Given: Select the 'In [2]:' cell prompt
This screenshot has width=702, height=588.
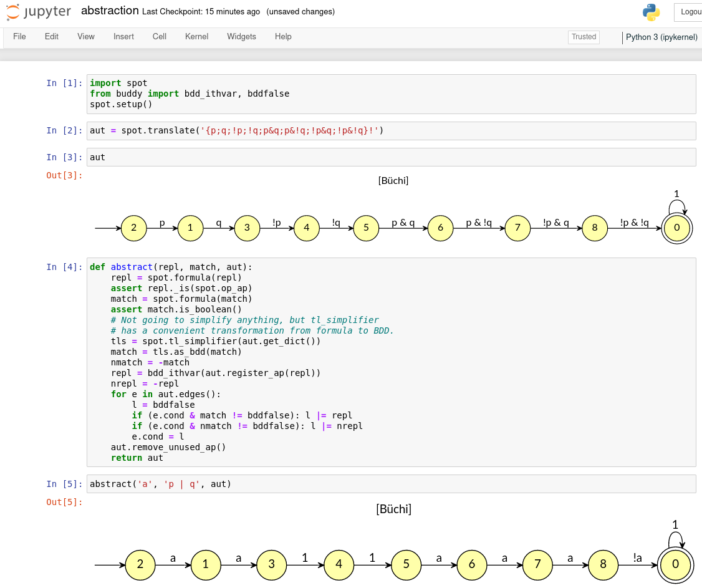Looking at the screenshot, I should pyautogui.click(x=64, y=131).
